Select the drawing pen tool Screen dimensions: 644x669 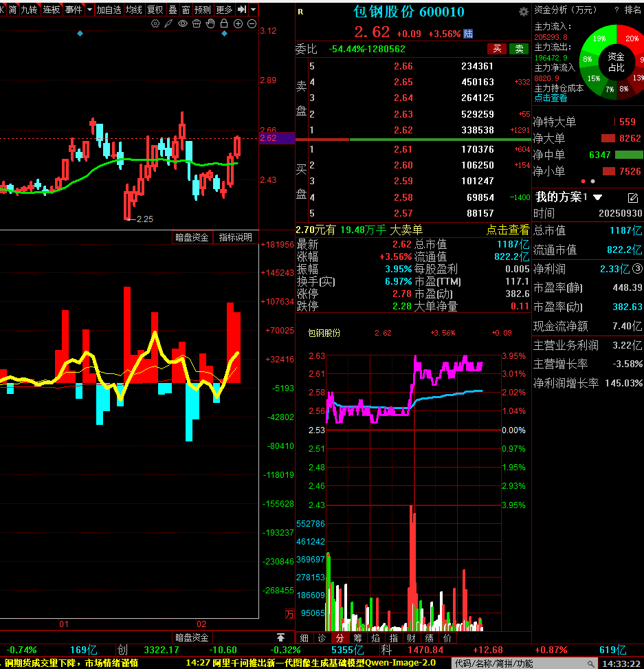(169, 24)
